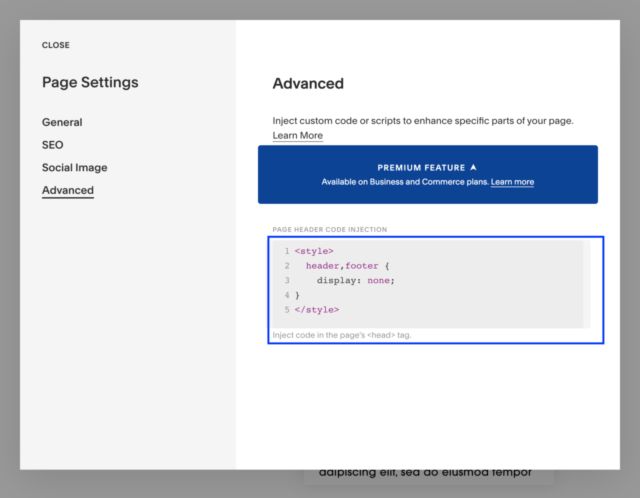Click the closing </style> tag line
This screenshot has height=498, width=640.
pyautogui.click(x=317, y=310)
